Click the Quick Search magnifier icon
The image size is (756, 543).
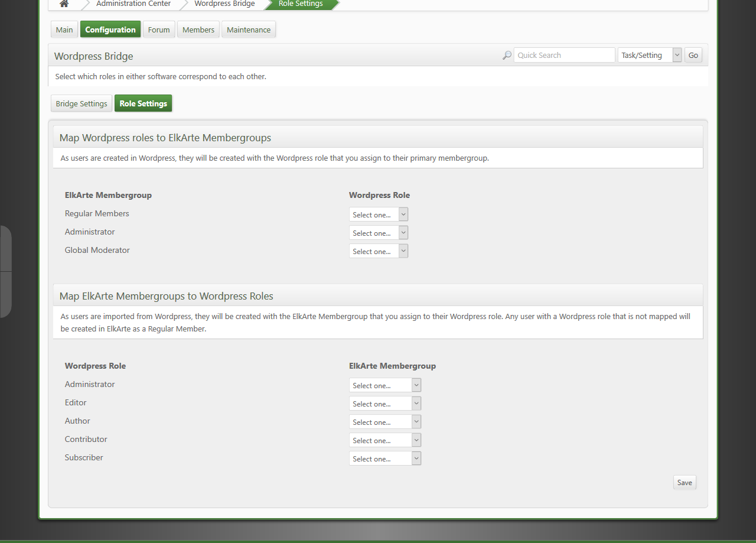[x=507, y=56]
